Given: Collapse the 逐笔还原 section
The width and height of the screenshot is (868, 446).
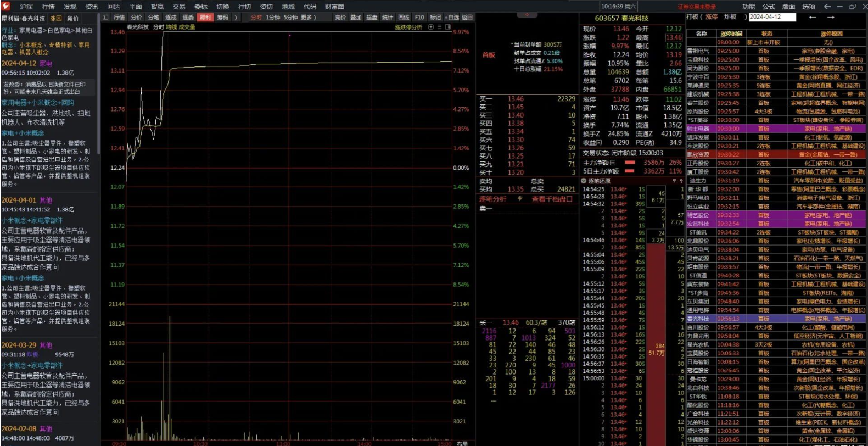Looking at the screenshot, I should (x=584, y=181).
